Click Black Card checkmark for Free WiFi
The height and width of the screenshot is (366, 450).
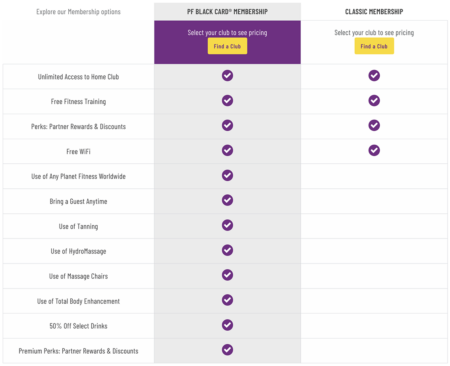[227, 150]
